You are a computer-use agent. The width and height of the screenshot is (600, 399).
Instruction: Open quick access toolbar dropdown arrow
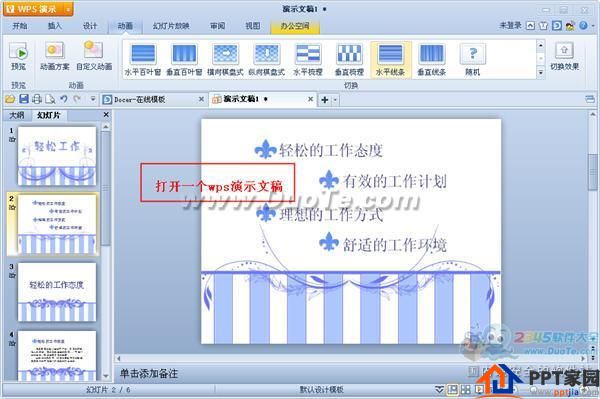coord(93,99)
